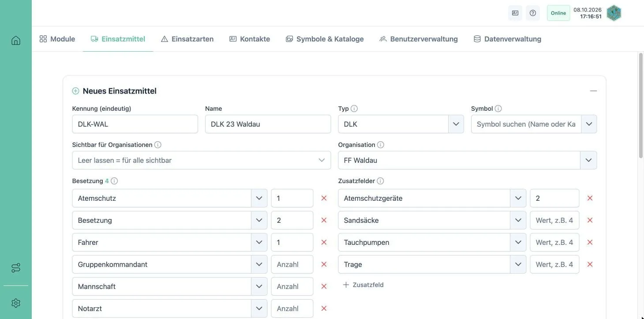
Task: Open the Organisation FF Waldau dropdown
Action: 588,160
